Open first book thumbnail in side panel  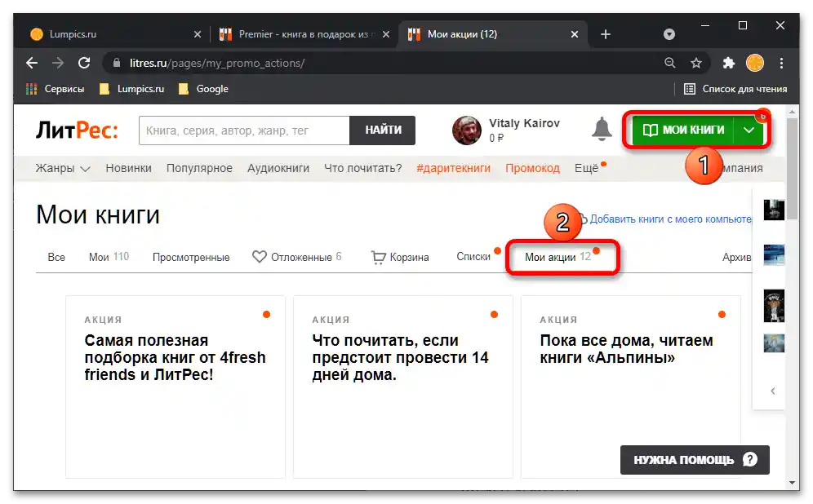point(774,210)
